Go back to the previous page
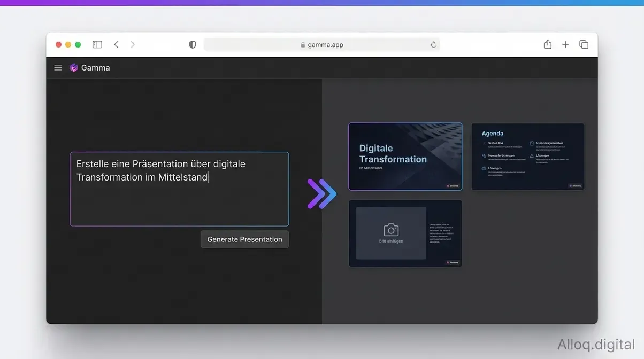The height and width of the screenshot is (359, 644). pos(116,45)
